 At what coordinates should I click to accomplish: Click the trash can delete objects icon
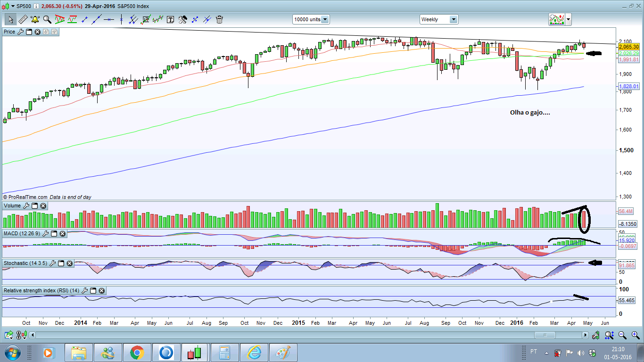point(219,19)
